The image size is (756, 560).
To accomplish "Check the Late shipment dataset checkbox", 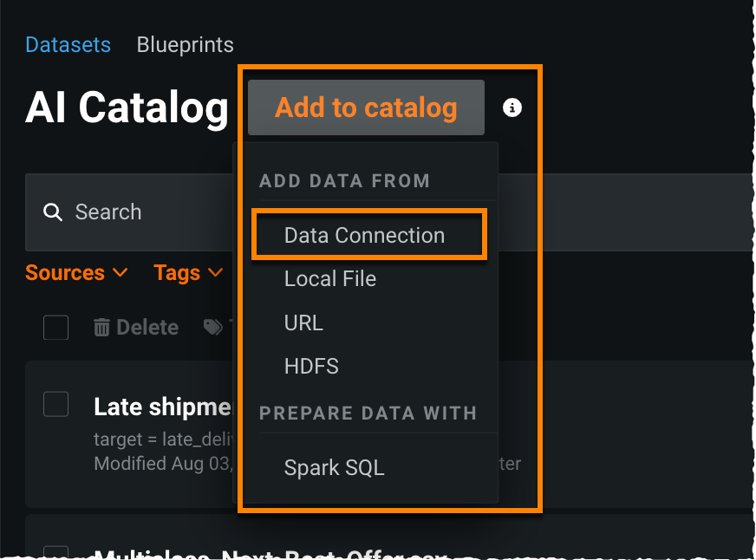I will coord(55,404).
